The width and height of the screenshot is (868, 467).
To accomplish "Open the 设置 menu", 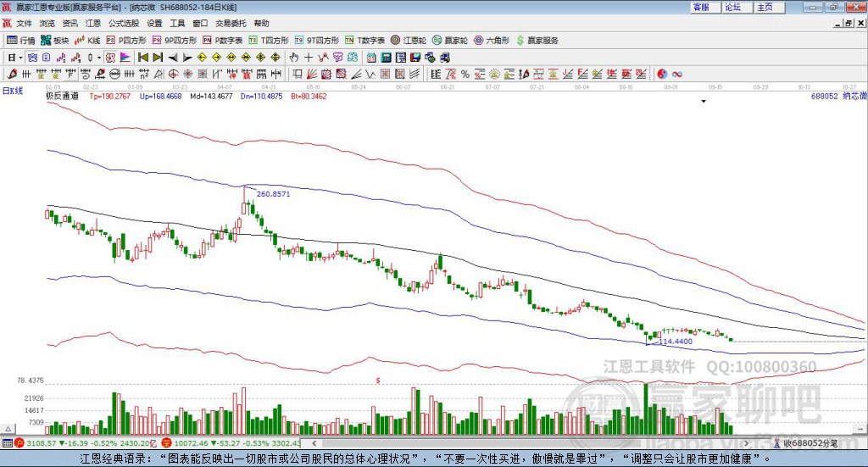I will pos(154,23).
